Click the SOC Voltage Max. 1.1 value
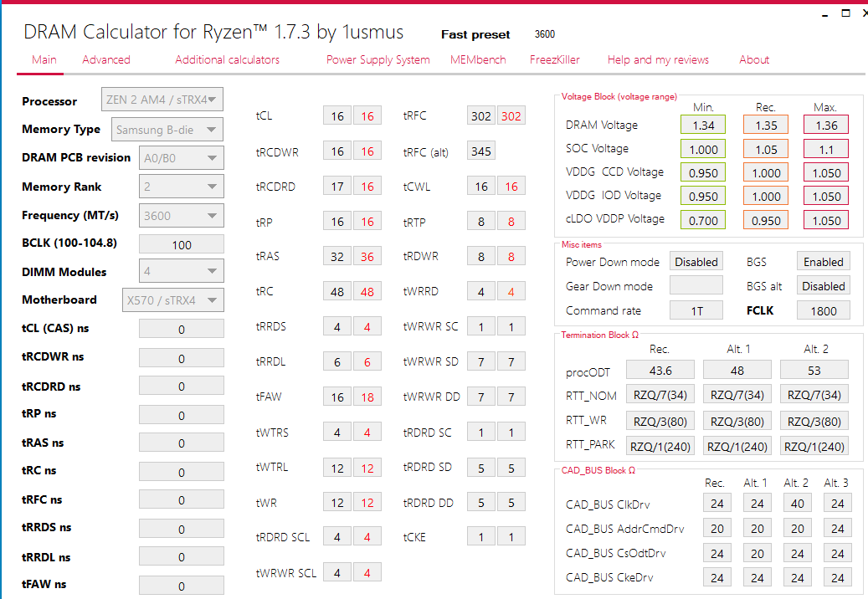 click(826, 150)
